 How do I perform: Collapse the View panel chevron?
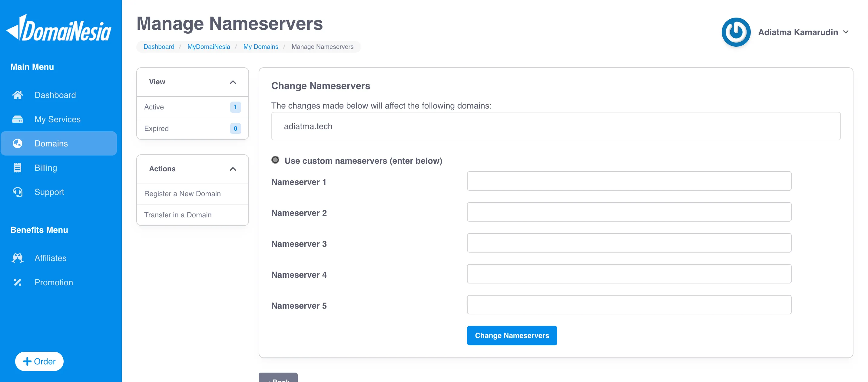pos(233,82)
